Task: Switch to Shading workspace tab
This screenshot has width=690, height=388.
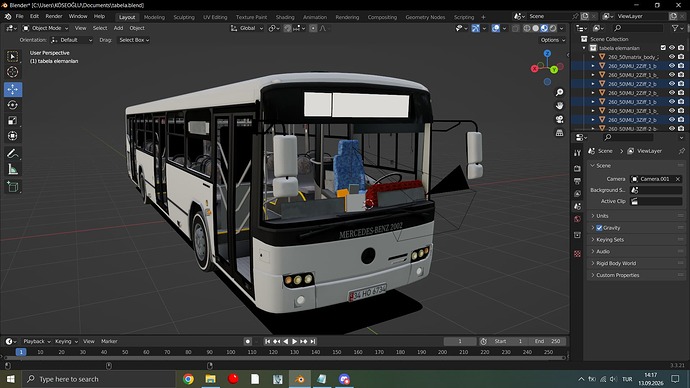Action: coord(285,17)
